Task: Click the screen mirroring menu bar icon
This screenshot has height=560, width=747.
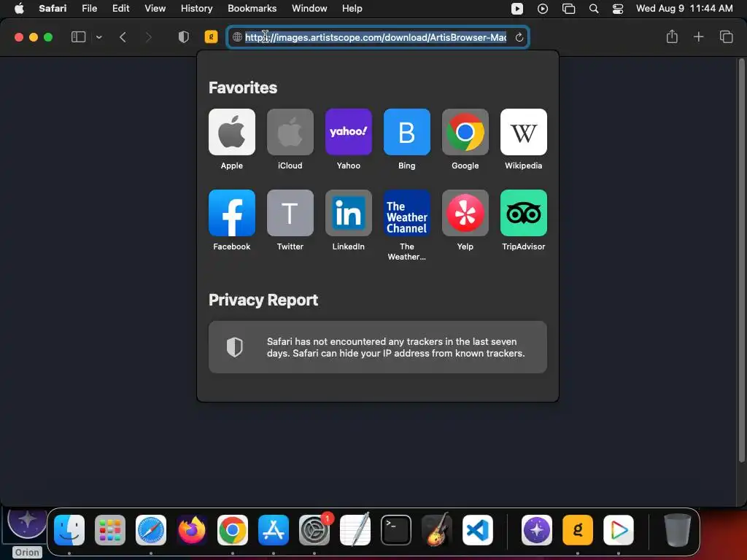Action: click(569, 9)
